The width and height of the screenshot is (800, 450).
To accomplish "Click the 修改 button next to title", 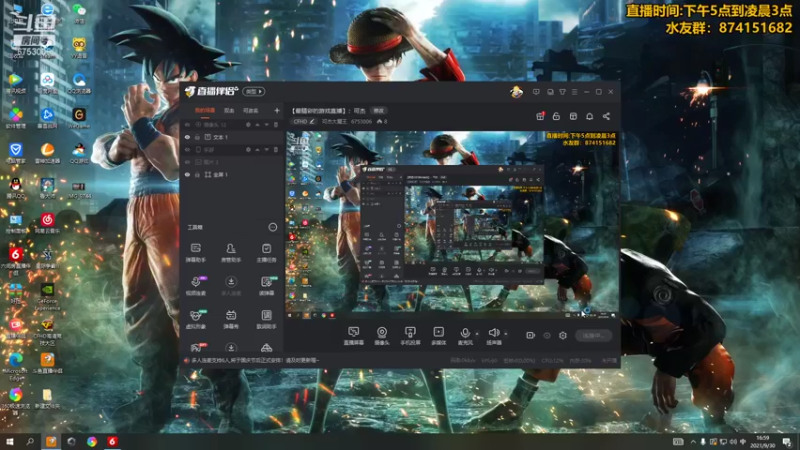I will click(x=378, y=110).
